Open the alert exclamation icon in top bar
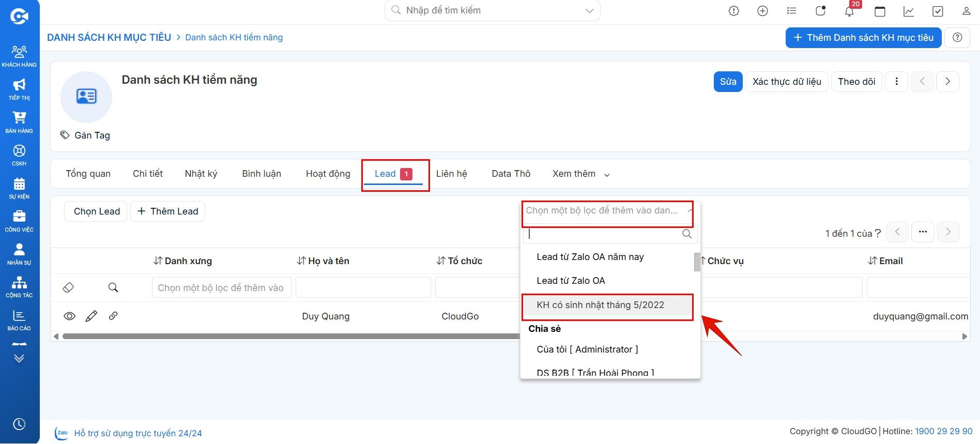The width and height of the screenshot is (980, 444). coord(733,11)
